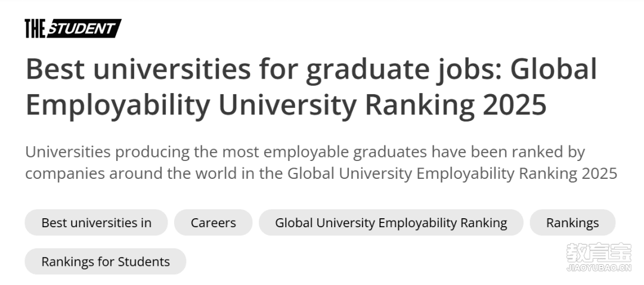Screen dimensions: 644x285
Task: Click the bold 'THE' letters in logo
Action: point(35,29)
